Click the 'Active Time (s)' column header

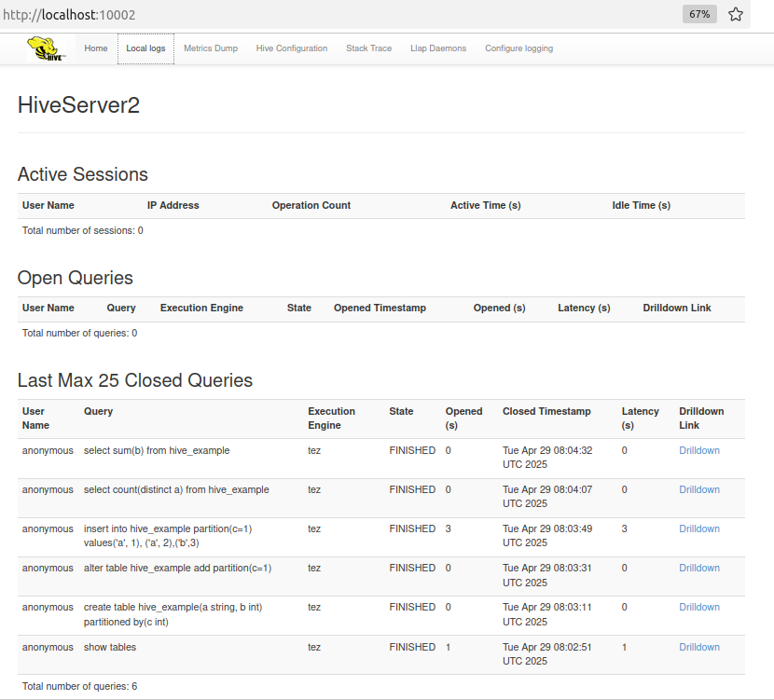pyautogui.click(x=485, y=205)
